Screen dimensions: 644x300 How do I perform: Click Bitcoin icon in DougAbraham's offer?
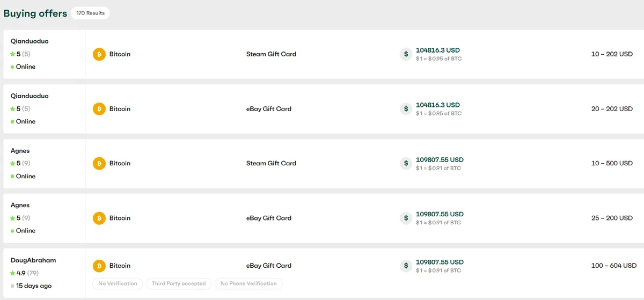click(99, 266)
